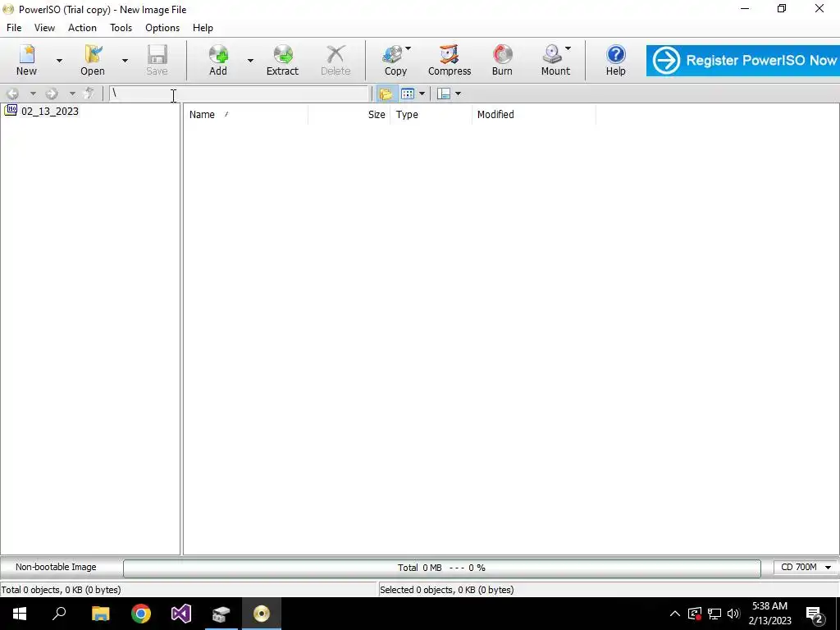Click the Total 0 MB capacity bar
840x630 pixels.
tap(442, 568)
